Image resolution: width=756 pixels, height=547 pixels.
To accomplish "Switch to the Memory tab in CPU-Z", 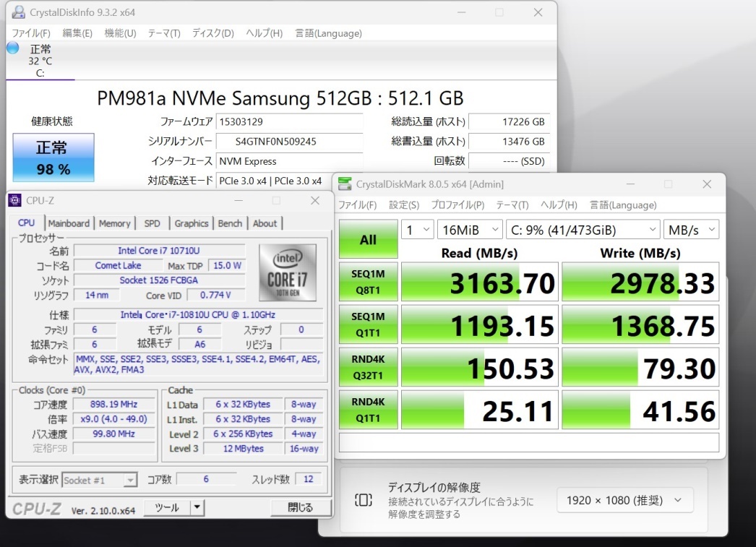I will point(115,223).
